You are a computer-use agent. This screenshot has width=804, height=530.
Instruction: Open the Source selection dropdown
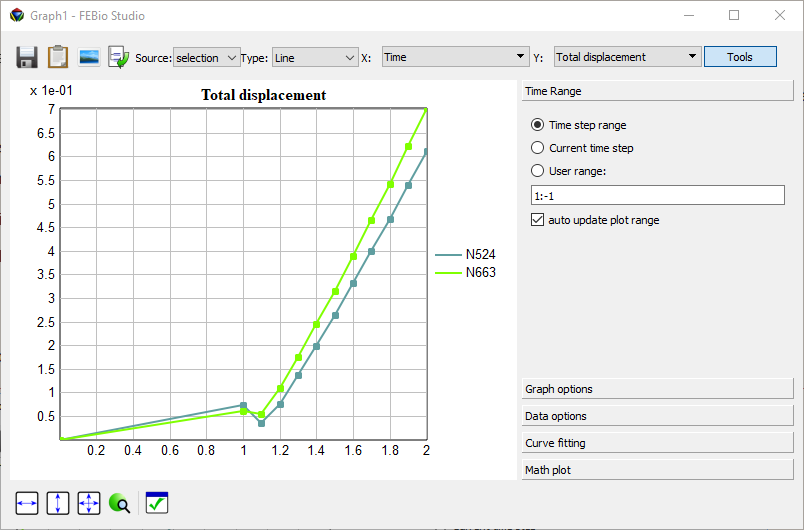(206, 58)
